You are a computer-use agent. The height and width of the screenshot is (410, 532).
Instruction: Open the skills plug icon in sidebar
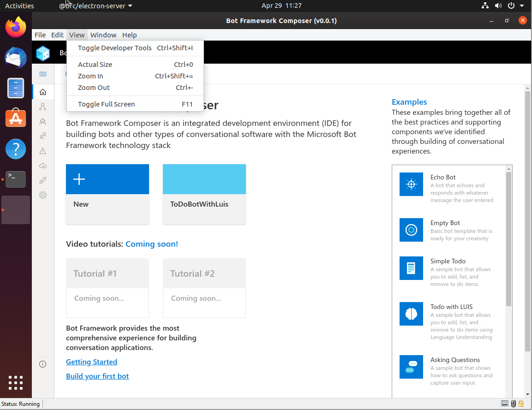click(x=43, y=180)
